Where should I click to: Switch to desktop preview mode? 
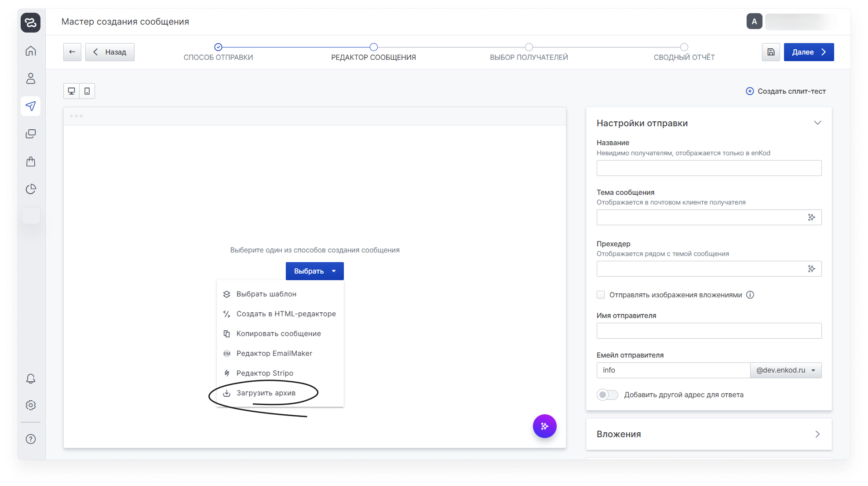click(71, 91)
